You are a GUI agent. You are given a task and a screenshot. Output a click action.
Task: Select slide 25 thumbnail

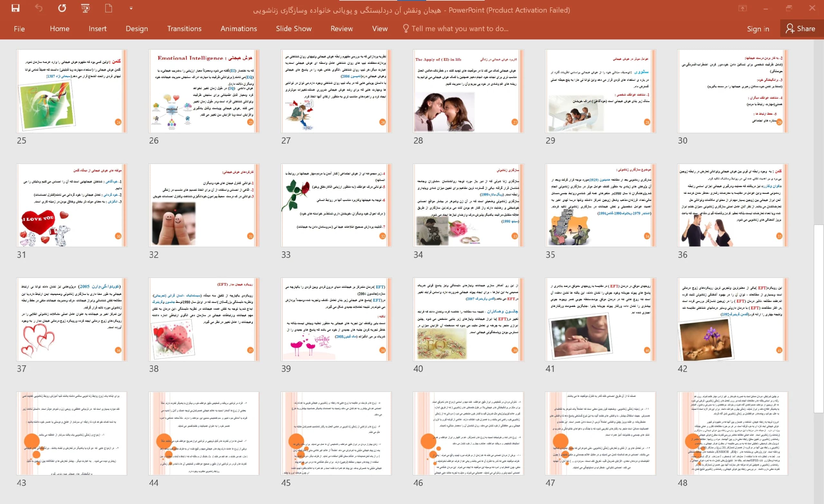[x=72, y=91]
